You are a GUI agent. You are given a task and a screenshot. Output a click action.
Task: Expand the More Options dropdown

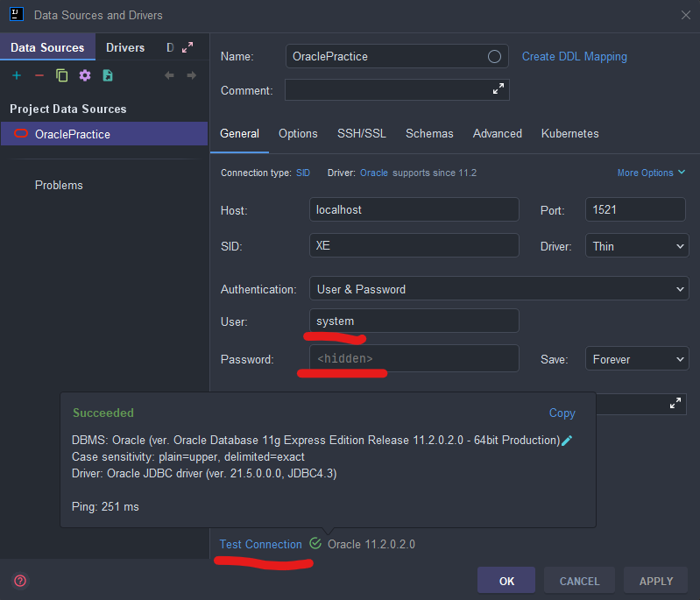click(x=651, y=173)
